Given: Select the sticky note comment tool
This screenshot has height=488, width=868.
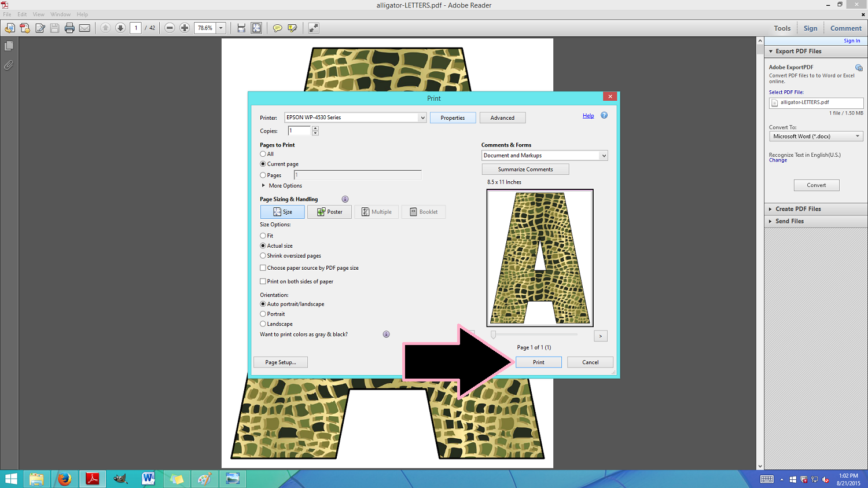Looking at the screenshot, I should click(x=278, y=28).
